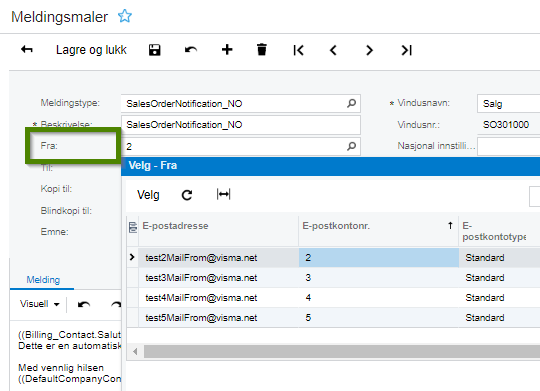This screenshot has width=540, height=391.
Task: Click the Nasjonal innstilling field
Action: [x=509, y=146]
